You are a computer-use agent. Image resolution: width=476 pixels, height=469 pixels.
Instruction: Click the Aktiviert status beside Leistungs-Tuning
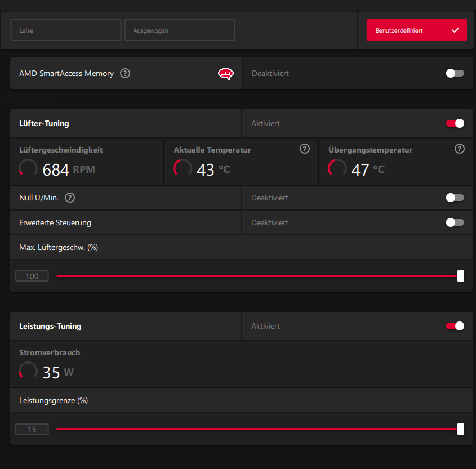(x=265, y=326)
